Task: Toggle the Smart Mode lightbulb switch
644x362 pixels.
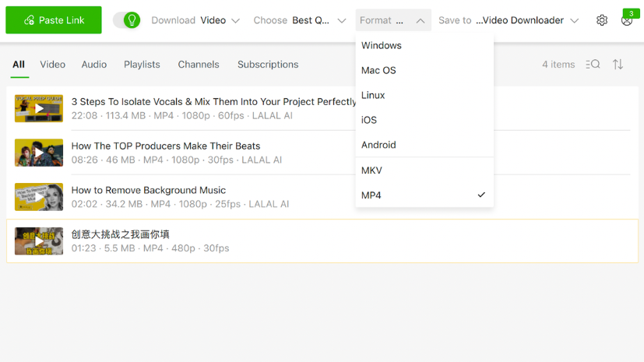Action: coord(127,20)
